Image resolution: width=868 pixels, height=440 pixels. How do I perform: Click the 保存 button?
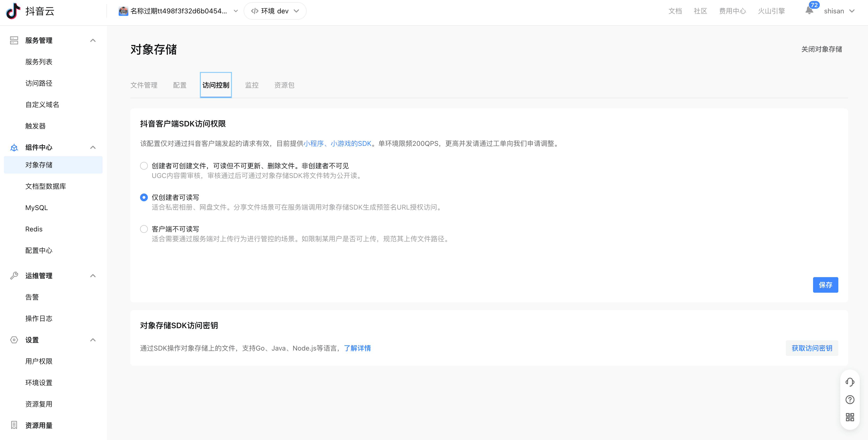(x=825, y=285)
